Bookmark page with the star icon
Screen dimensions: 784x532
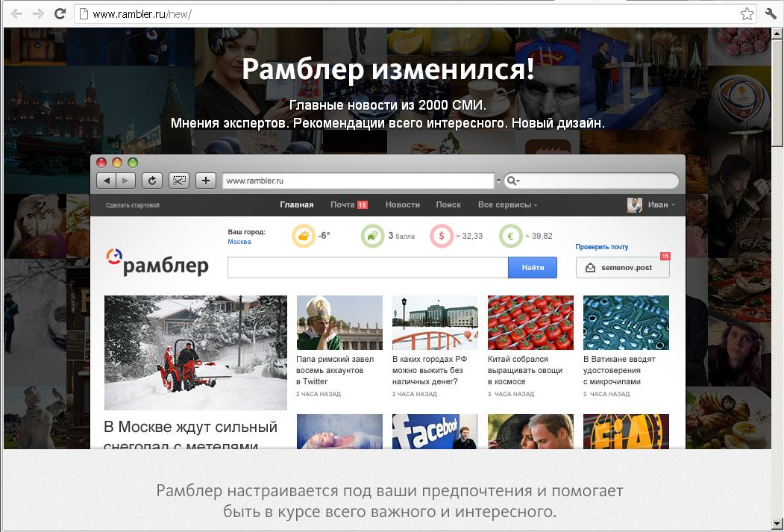coord(746,14)
